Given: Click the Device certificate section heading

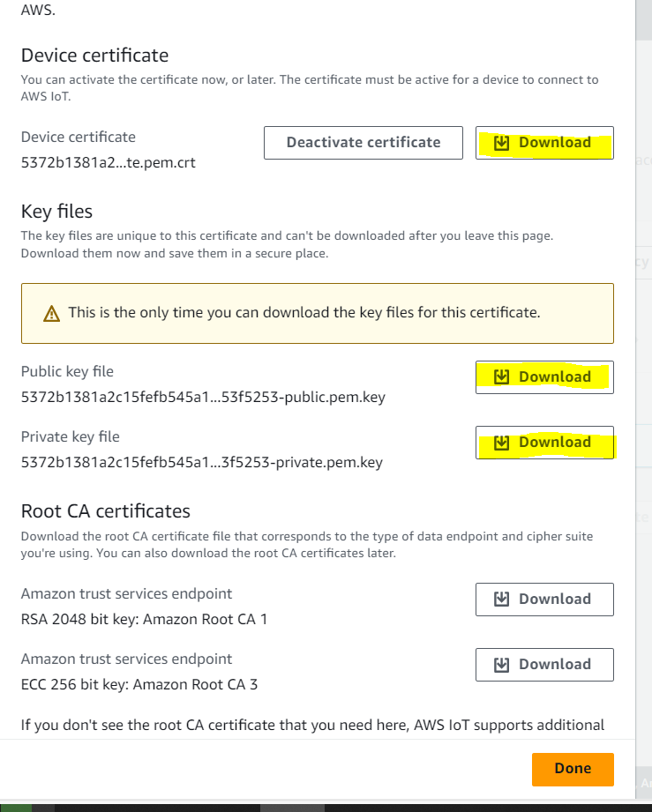Looking at the screenshot, I should coord(94,56).
